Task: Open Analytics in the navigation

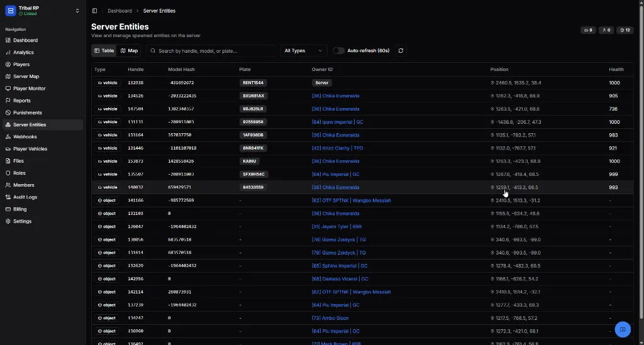Action: (43, 53)
